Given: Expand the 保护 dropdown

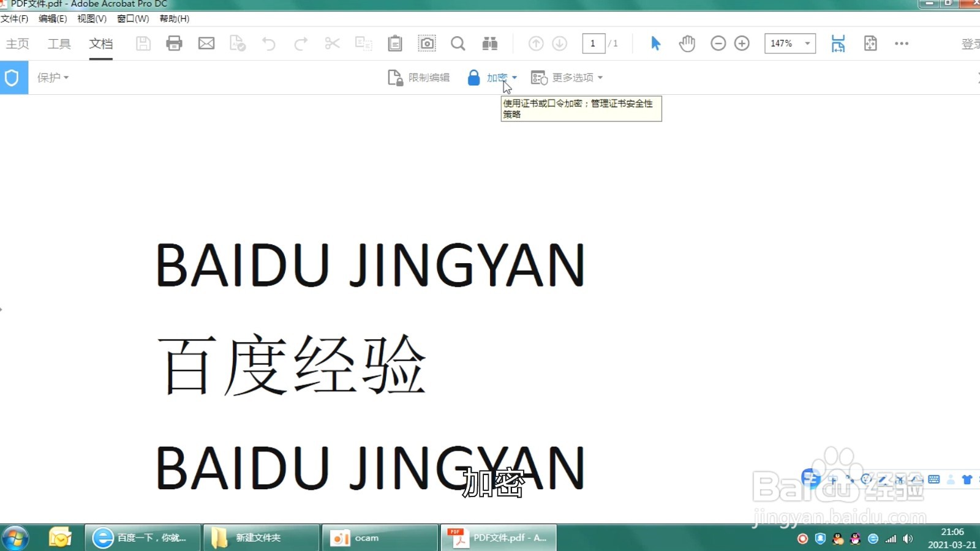Looking at the screenshot, I should point(53,78).
